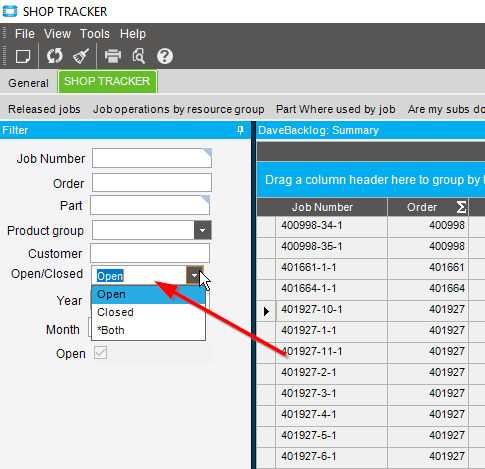485x469 pixels.
Task: Click the Help question mark icon
Action: (x=165, y=56)
